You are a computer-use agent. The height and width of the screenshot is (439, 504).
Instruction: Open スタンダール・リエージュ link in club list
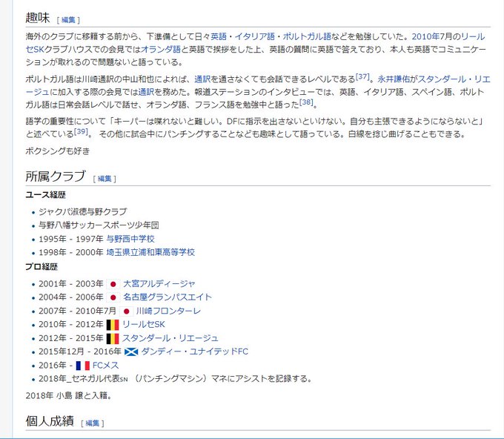170,338
